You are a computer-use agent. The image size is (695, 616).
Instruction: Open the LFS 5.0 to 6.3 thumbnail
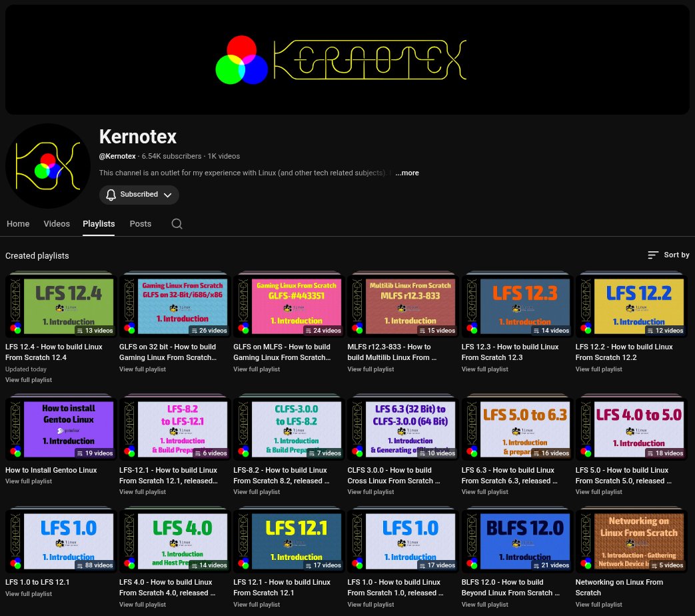click(x=517, y=429)
